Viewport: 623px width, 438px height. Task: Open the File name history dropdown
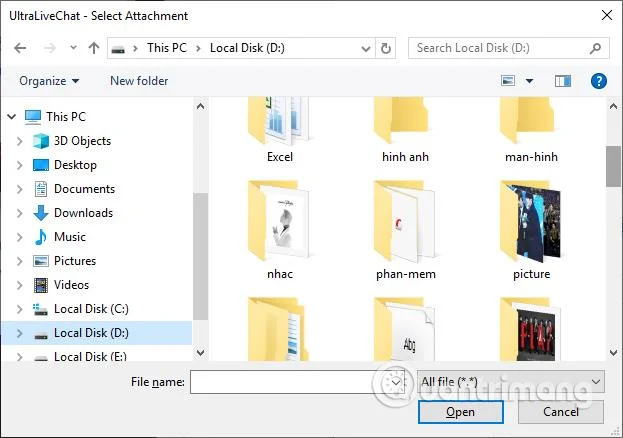tap(396, 382)
